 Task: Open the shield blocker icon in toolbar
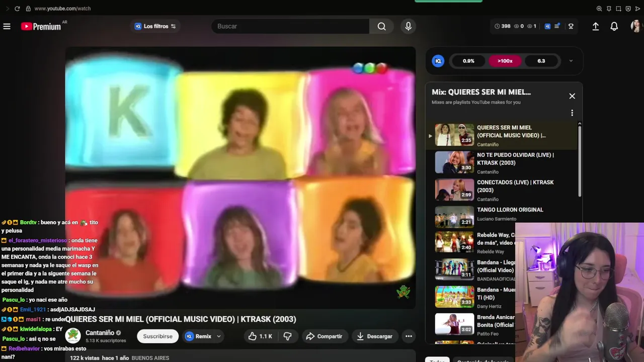pyautogui.click(x=628, y=9)
